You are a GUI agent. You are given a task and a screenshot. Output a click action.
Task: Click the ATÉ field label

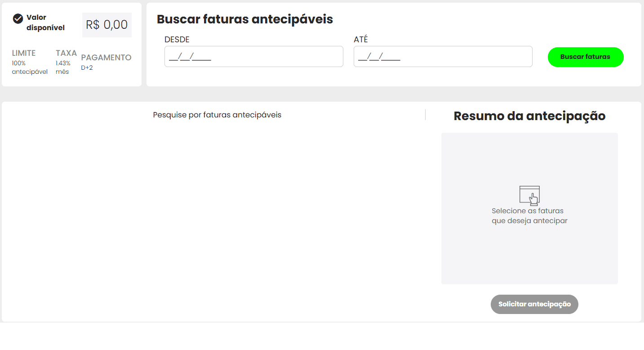[361, 40]
